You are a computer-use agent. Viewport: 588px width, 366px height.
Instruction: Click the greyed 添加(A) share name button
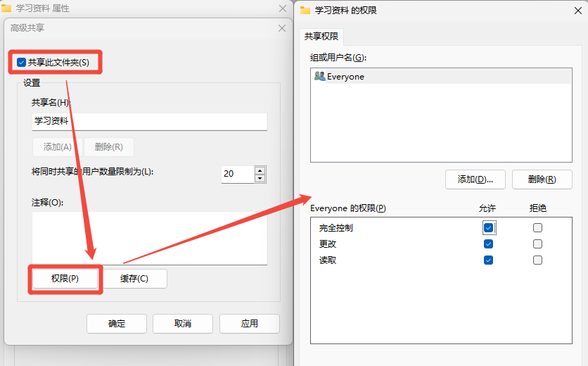point(58,147)
